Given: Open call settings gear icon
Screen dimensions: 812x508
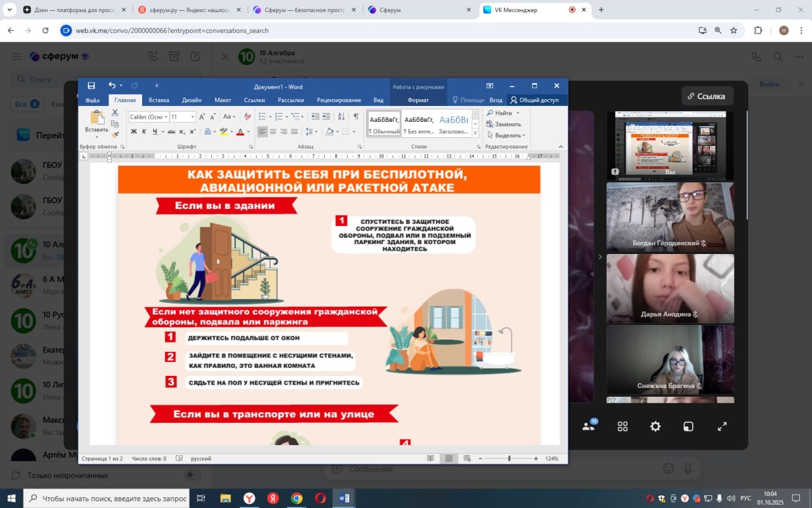Looking at the screenshot, I should [x=655, y=427].
